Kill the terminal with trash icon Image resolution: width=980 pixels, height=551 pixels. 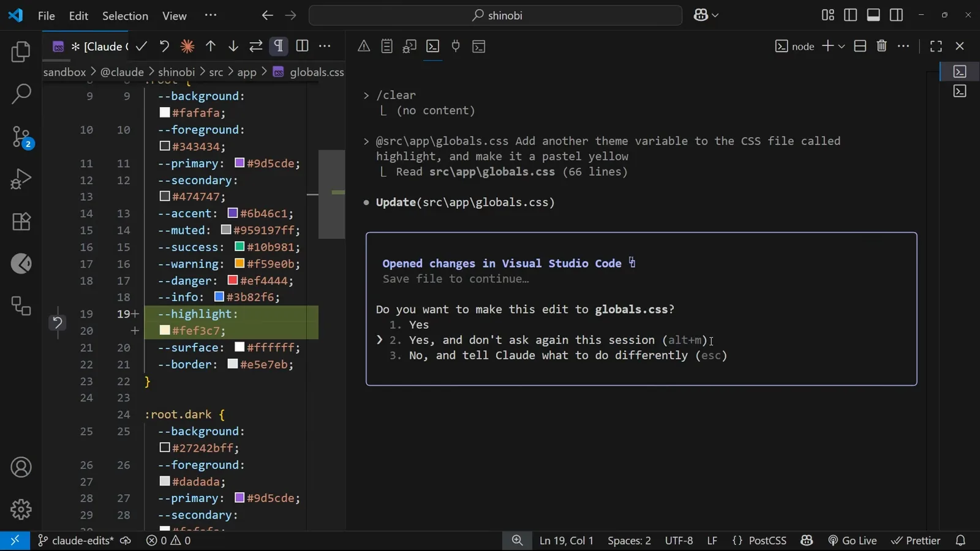[882, 46]
